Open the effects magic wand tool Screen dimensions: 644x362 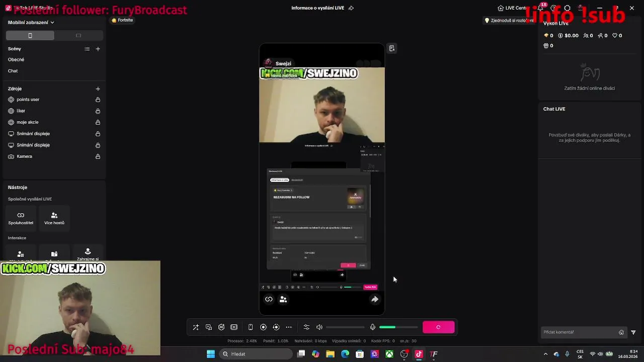(196, 327)
